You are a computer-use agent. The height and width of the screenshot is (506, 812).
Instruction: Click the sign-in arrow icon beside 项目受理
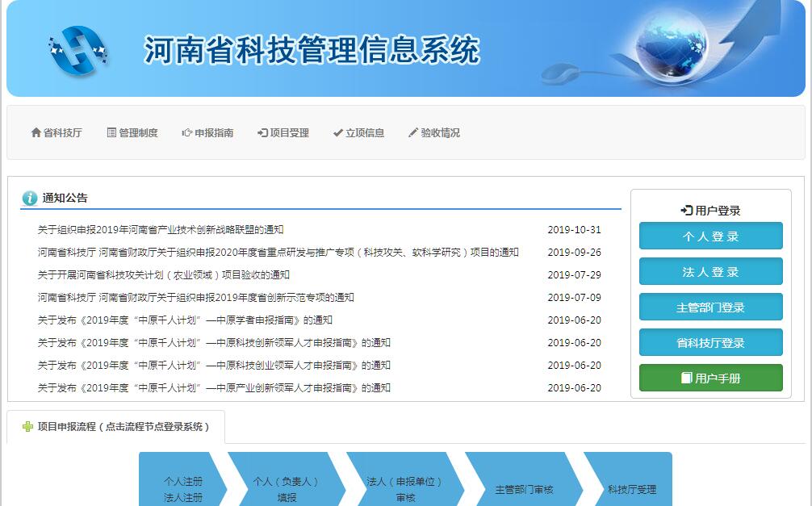(x=262, y=132)
